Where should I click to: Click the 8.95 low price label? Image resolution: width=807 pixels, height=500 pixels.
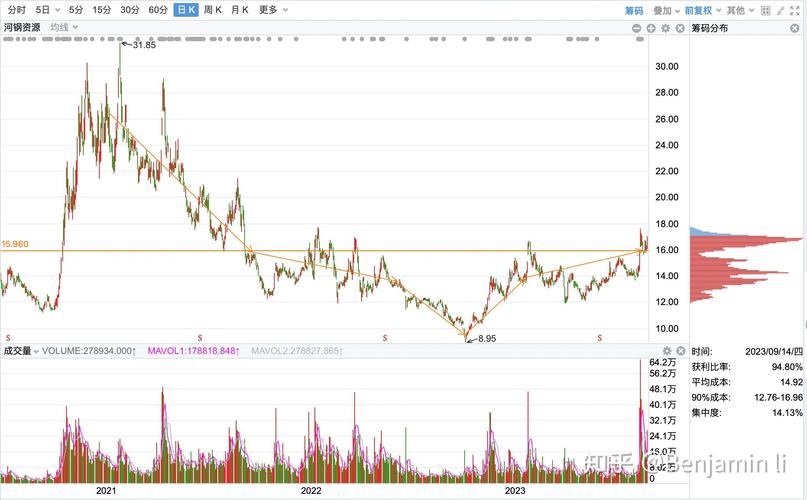click(x=487, y=339)
